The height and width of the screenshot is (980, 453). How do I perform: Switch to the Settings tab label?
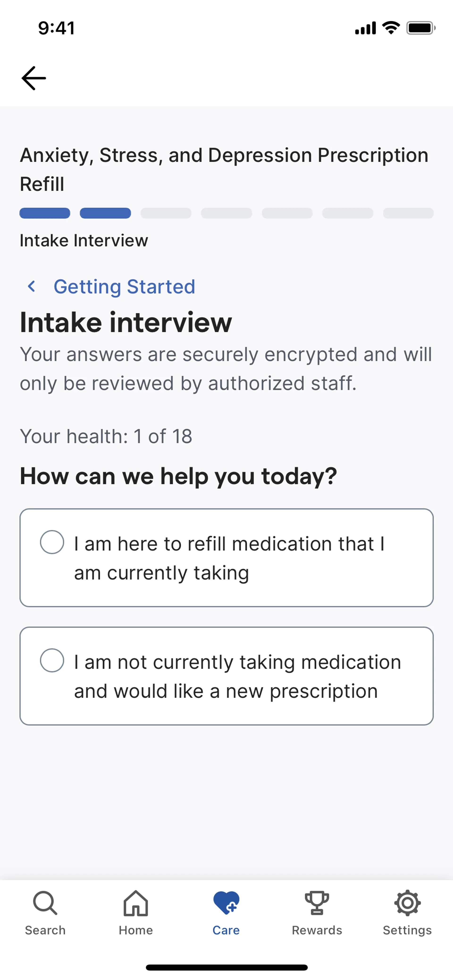point(407,930)
